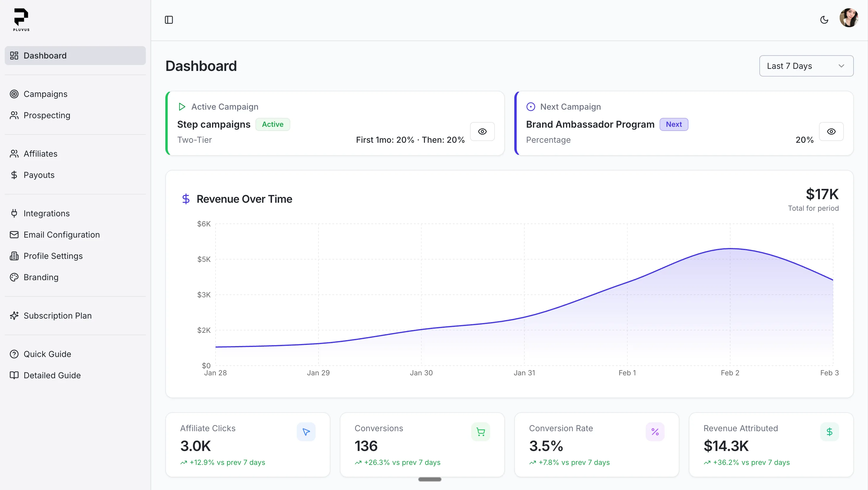Click the Jan 30 chart axis label
The image size is (868, 490).
[421, 373]
